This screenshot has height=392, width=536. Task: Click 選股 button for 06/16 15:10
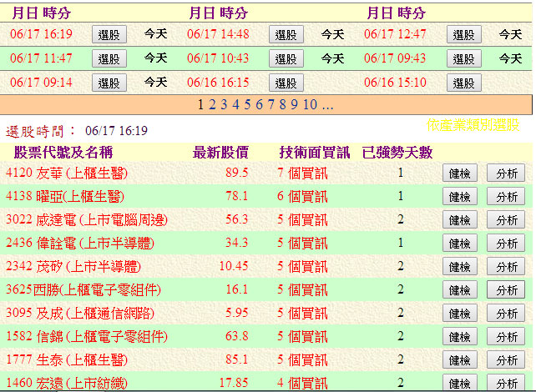[464, 83]
